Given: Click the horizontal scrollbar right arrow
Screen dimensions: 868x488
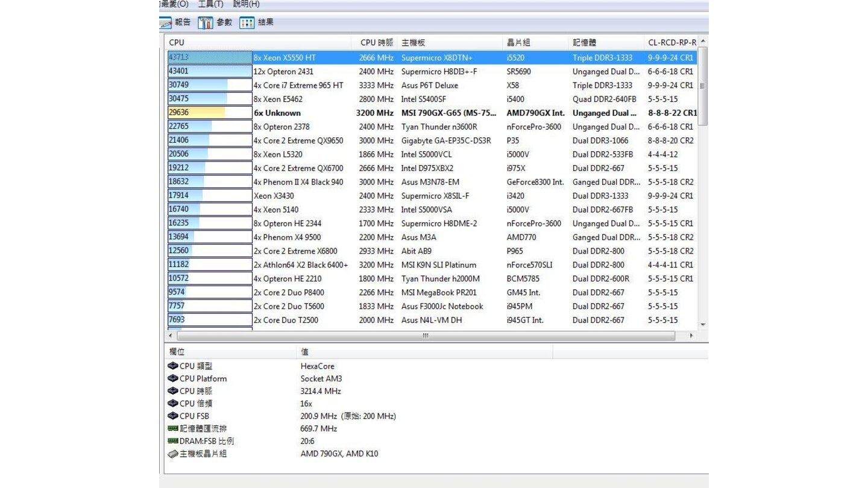Looking at the screenshot, I should (692, 336).
